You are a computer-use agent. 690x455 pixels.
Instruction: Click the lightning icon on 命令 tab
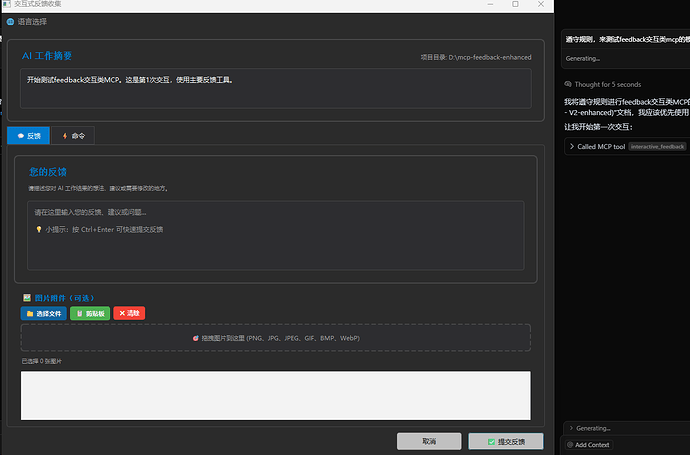pyautogui.click(x=65, y=136)
